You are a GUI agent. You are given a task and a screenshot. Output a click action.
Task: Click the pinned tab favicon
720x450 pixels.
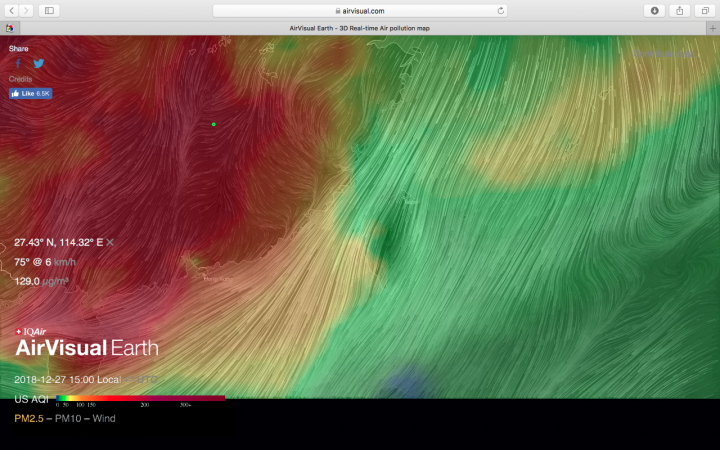tap(10, 28)
